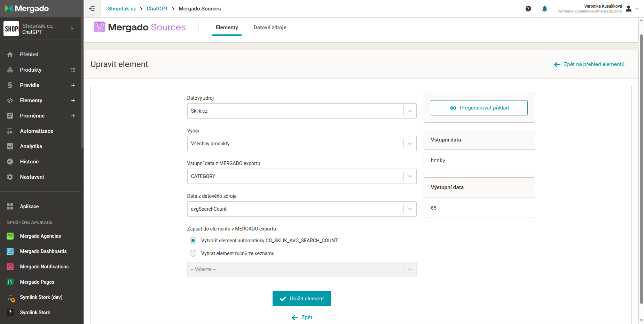Click the scrollbar down arrow
This screenshot has height=324, width=644.
pyautogui.click(x=641, y=321)
